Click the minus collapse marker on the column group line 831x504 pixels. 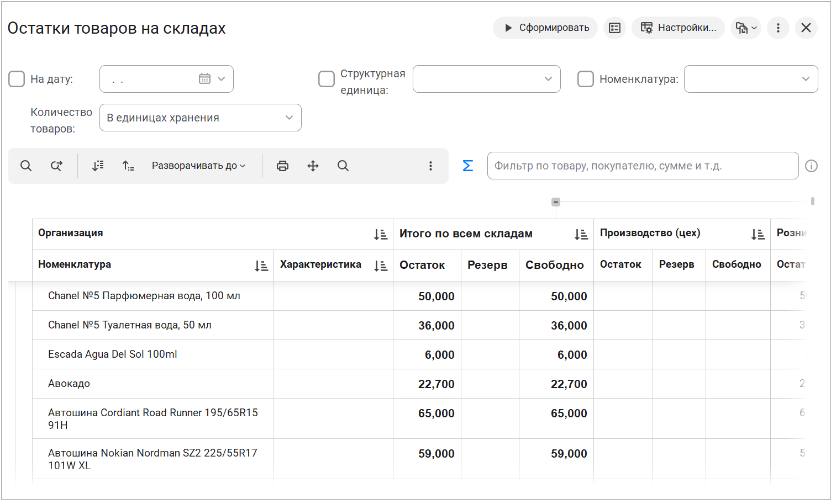click(556, 202)
